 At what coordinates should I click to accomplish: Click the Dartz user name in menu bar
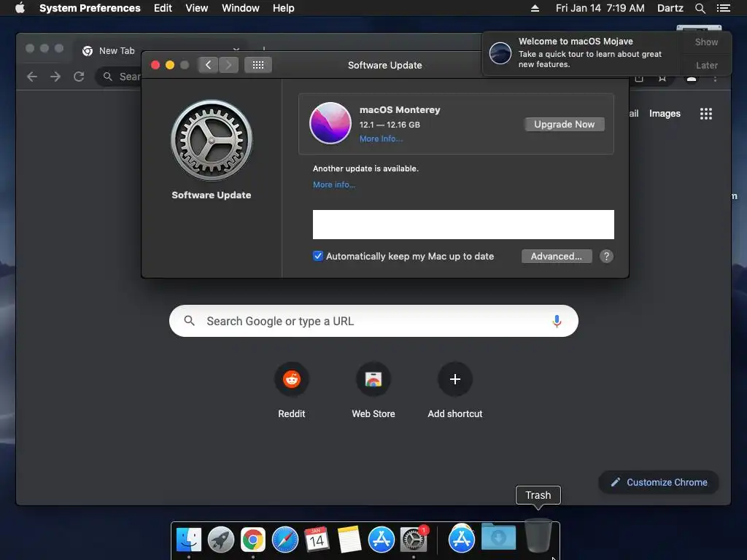click(x=670, y=8)
